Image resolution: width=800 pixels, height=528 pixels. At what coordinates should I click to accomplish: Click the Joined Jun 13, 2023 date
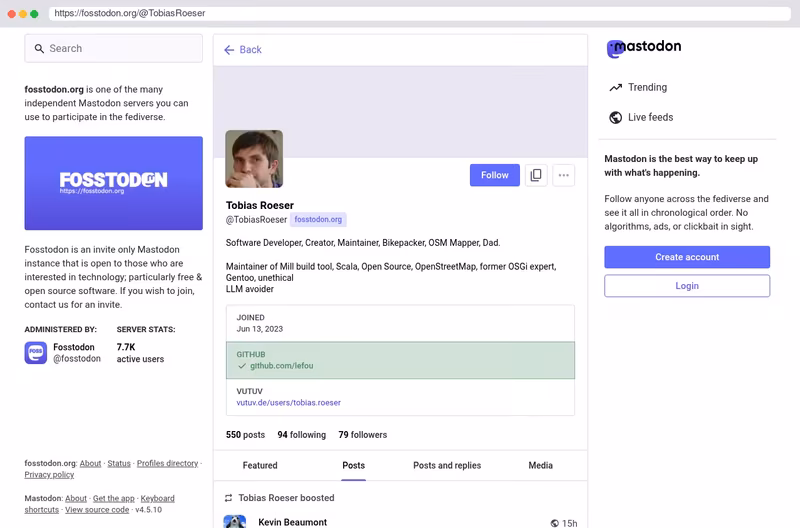(x=260, y=329)
